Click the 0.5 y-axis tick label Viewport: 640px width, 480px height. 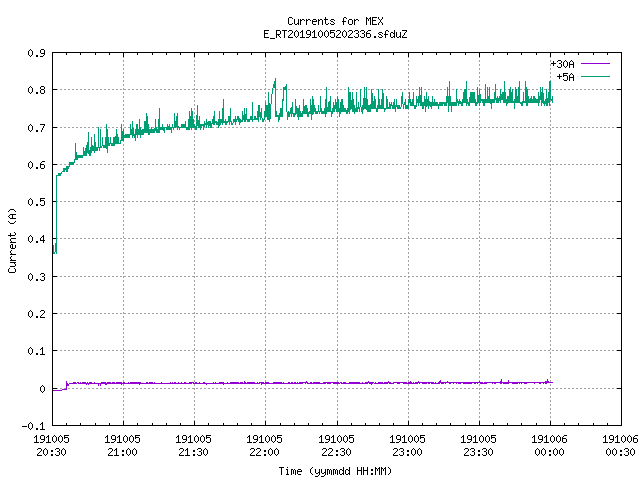[36, 202]
